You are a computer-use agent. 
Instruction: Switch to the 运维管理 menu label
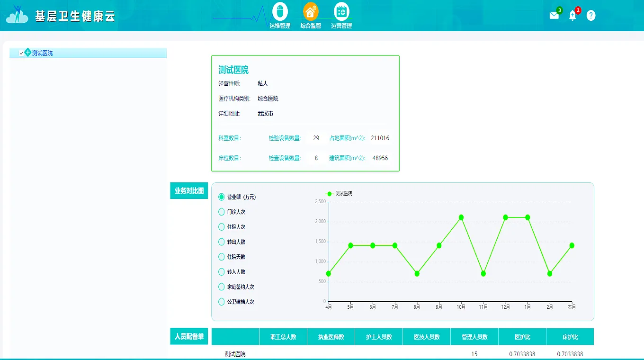coord(280,26)
